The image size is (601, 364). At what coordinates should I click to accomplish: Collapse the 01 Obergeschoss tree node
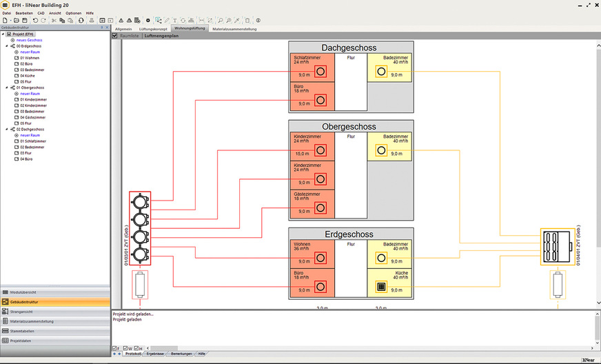(7, 88)
